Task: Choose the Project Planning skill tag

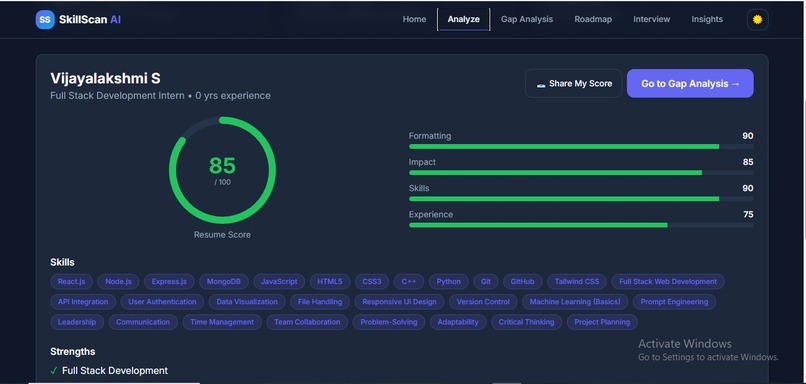Action: [602, 322]
